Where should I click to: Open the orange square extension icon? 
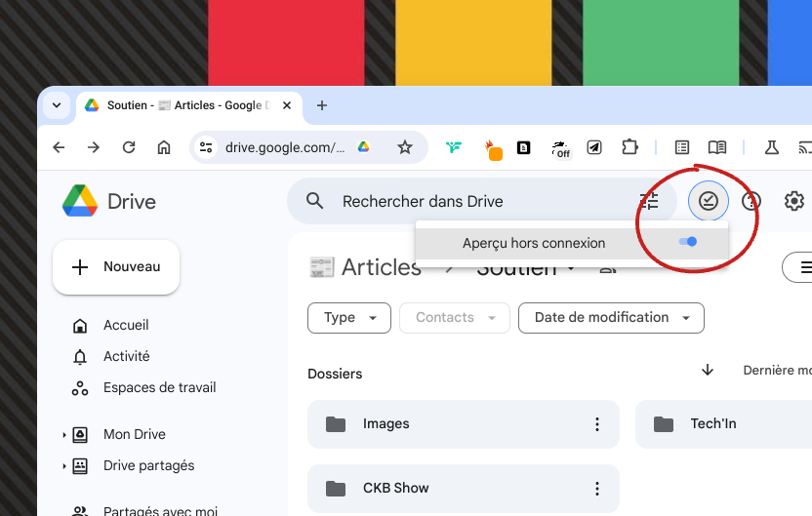[x=494, y=150]
